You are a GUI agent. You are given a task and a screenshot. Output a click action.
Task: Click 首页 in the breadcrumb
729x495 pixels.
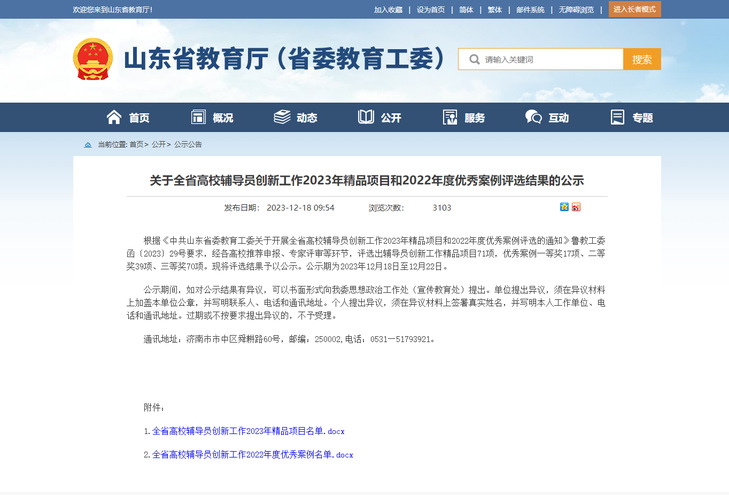pos(137,145)
